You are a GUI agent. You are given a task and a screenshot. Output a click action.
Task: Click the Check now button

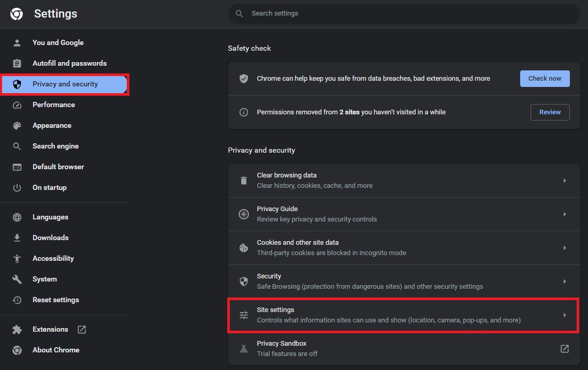point(545,79)
